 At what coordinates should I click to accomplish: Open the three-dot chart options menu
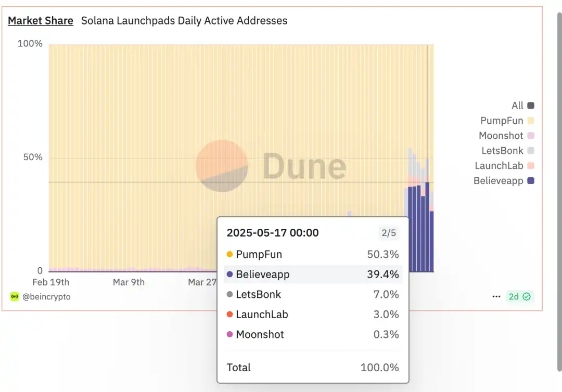pos(496,296)
